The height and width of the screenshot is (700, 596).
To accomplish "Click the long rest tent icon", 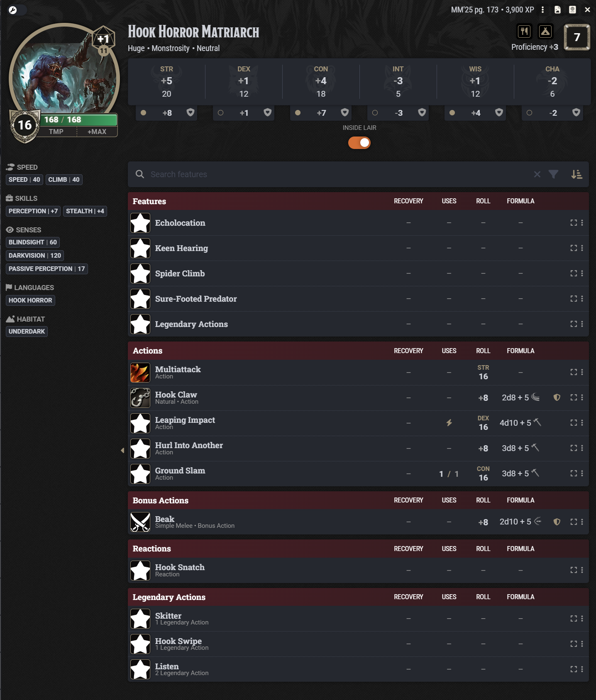I will (x=545, y=31).
